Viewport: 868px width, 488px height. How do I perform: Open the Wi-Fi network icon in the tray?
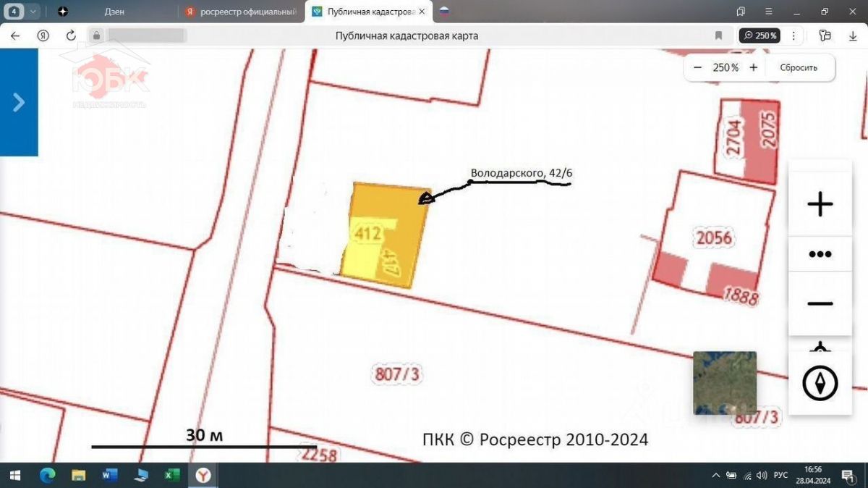[x=747, y=476]
